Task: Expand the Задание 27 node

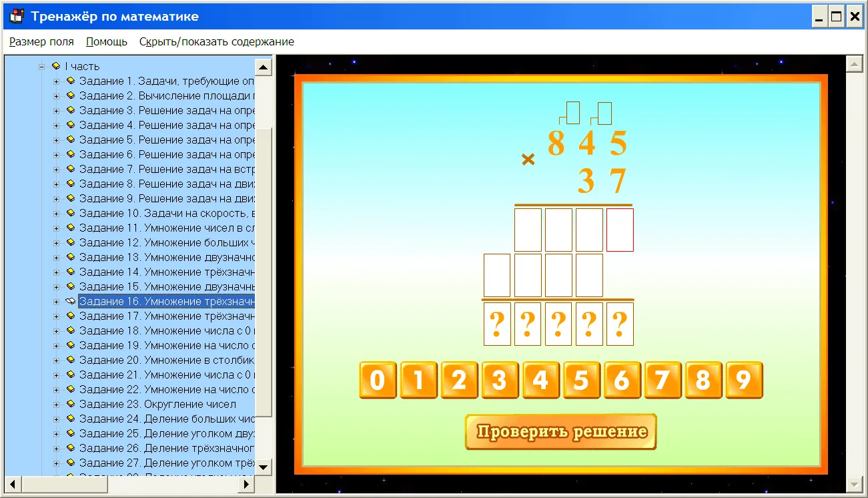Action: coord(56,463)
